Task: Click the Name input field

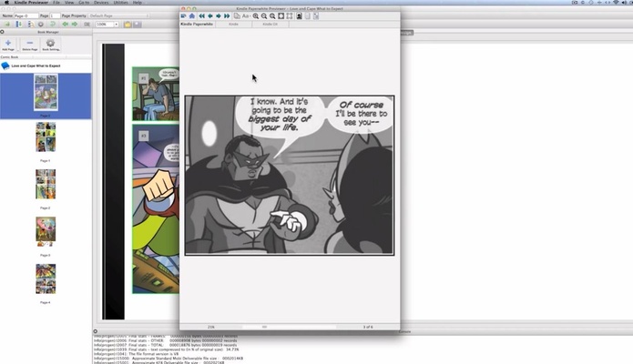Action: tap(26, 15)
